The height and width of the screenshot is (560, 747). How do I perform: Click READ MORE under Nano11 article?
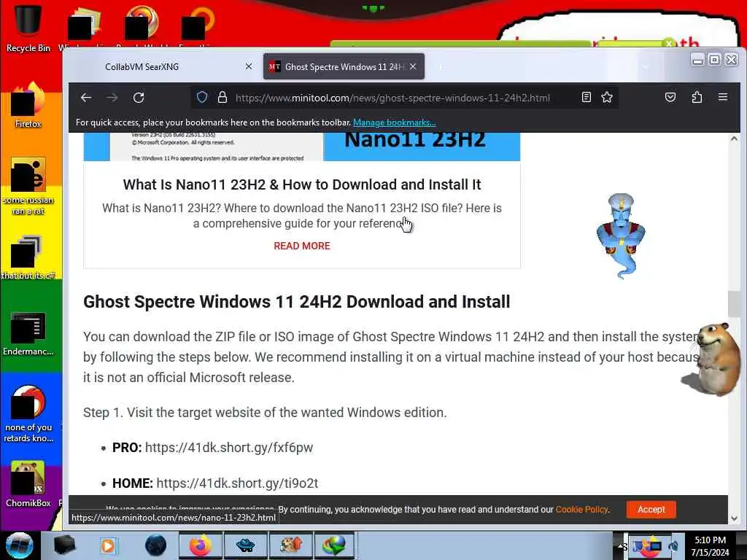[302, 246]
